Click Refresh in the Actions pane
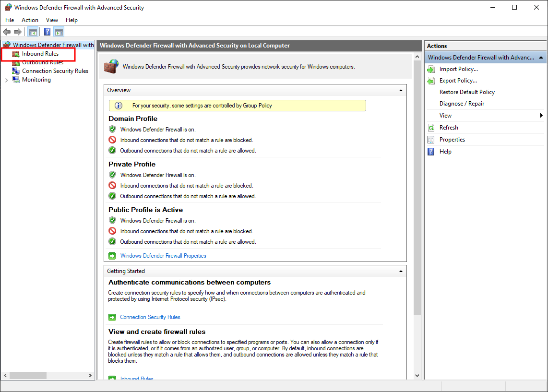The width and height of the screenshot is (548, 392). tap(449, 128)
